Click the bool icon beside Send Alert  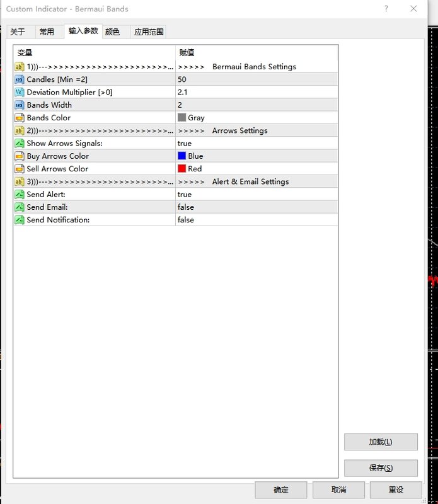pyautogui.click(x=20, y=195)
